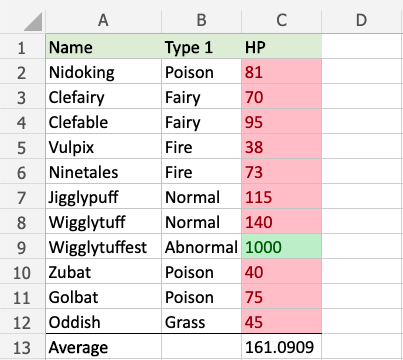Select the Jigglypuff cell
403x360 pixels.
[x=104, y=197]
